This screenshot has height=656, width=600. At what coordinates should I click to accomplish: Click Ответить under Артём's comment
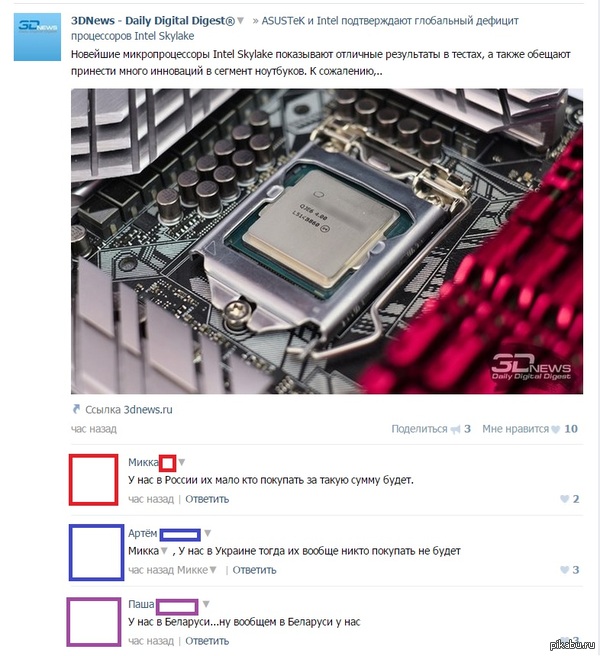click(254, 570)
